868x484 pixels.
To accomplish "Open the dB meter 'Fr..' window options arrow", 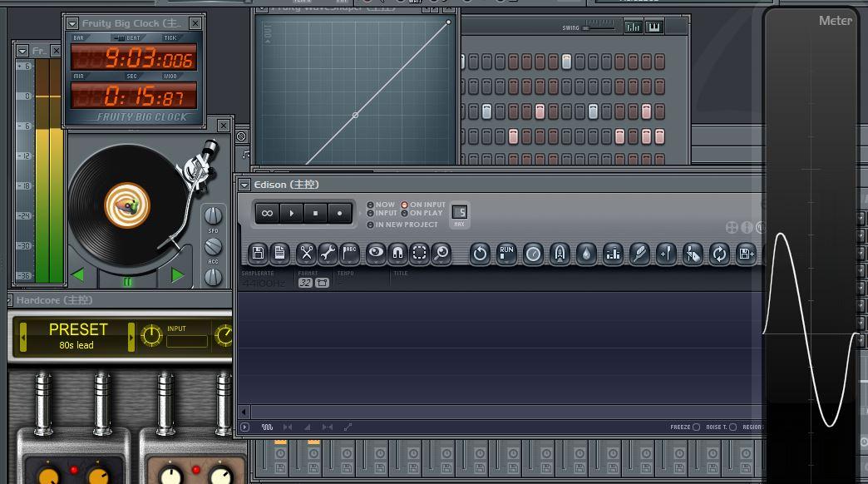I will point(22,51).
